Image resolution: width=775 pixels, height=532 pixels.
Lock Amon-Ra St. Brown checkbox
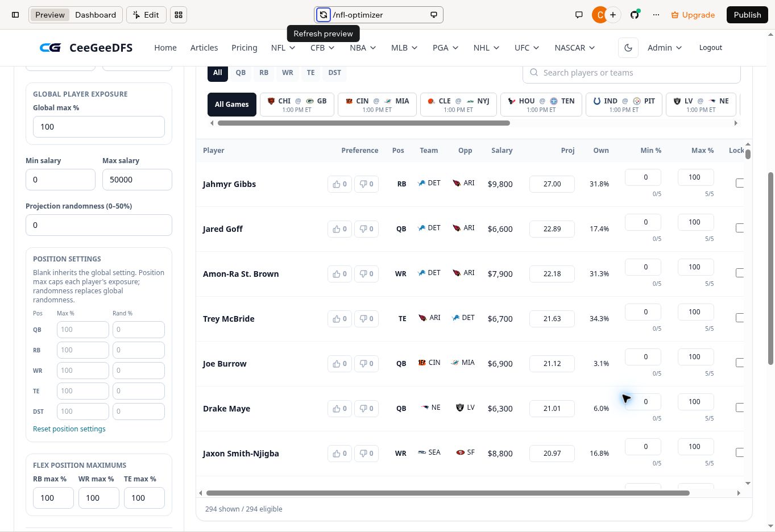pos(740,273)
